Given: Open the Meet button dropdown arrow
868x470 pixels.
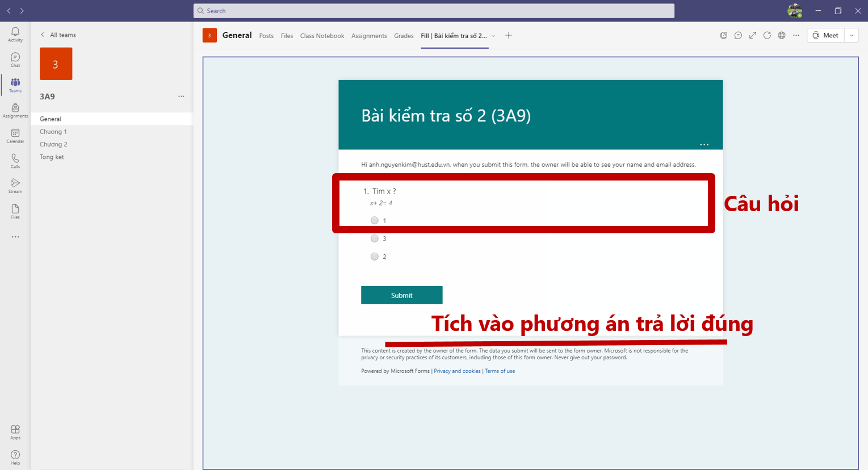Looking at the screenshot, I should [x=852, y=35].
